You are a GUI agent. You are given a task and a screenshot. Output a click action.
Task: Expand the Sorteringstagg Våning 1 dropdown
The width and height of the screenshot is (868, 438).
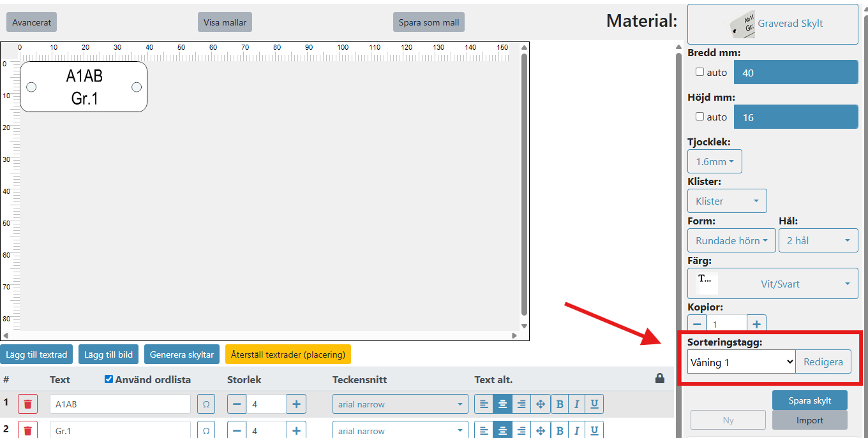pyautogui.click(x=741, y=362)
